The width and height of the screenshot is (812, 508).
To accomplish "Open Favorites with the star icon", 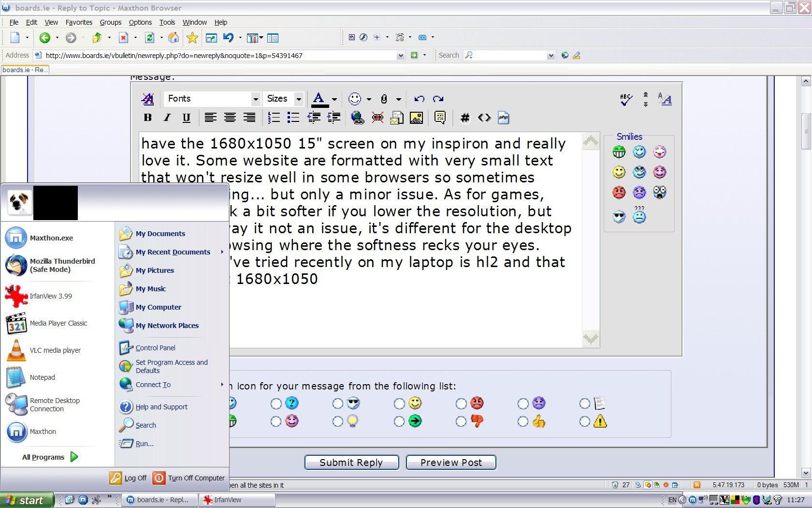I will coord(192,38).
